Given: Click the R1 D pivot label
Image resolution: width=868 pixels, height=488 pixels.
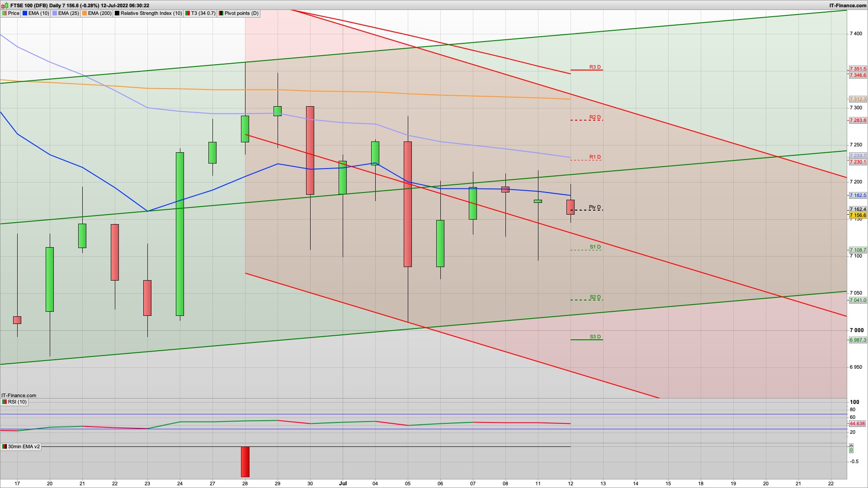Looking at the screenshot, I should click(595, 157).
